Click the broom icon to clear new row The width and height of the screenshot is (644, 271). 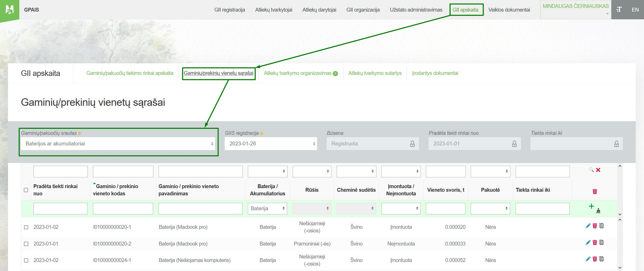(598, 211)
